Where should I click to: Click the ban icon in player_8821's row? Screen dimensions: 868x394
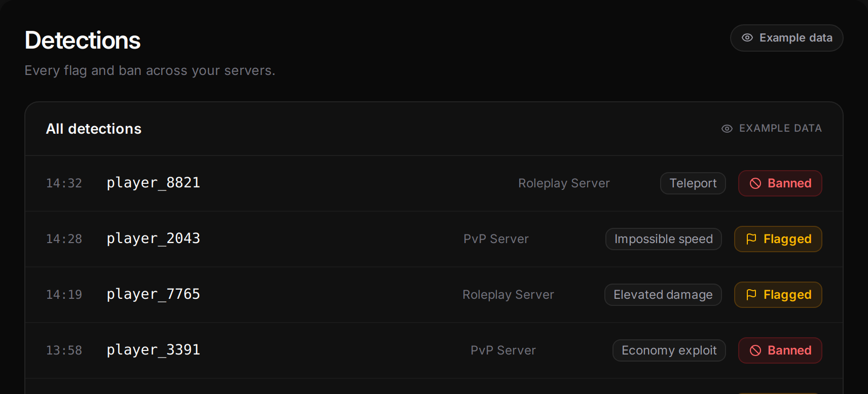[755, 183]
